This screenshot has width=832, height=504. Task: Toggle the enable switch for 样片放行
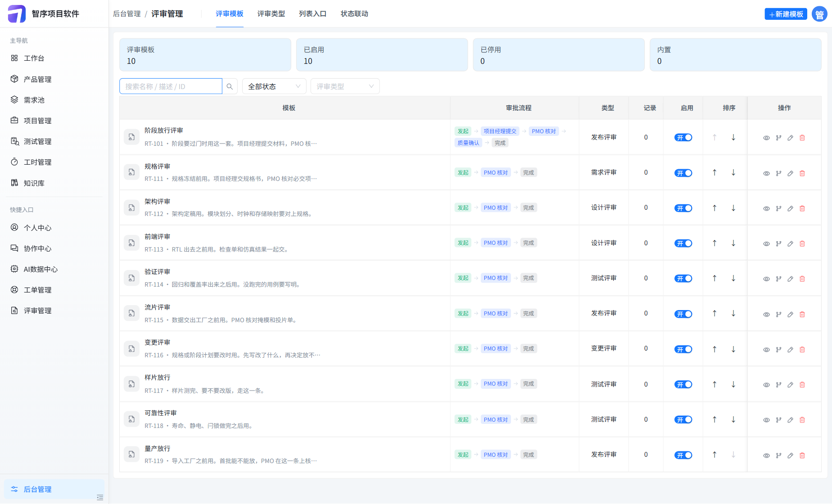click(683, 384)
